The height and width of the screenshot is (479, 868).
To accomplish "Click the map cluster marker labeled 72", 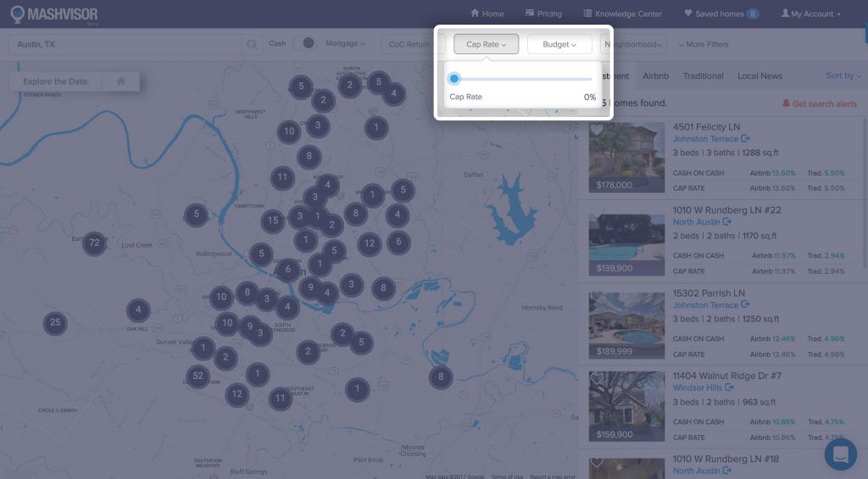I will [x=94, y=243].
